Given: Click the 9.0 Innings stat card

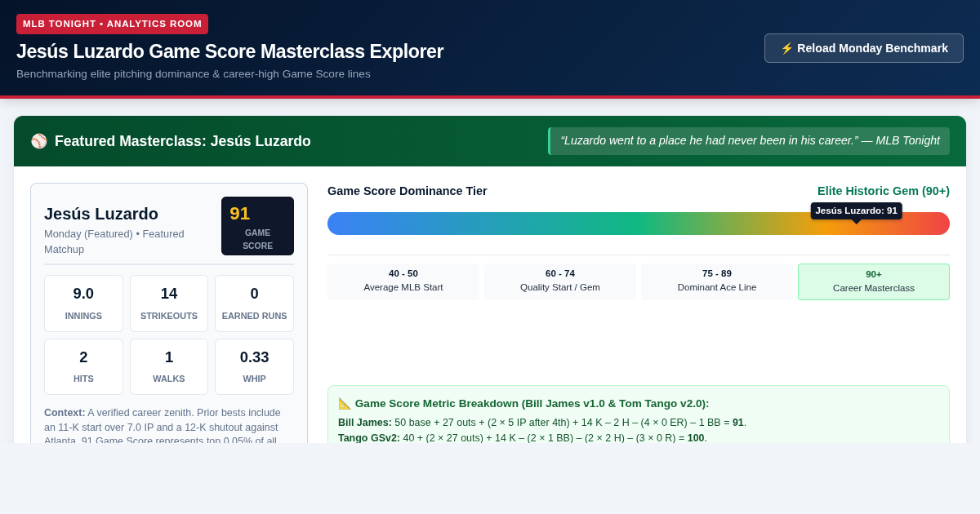Looking at the screenshot, I should 83,304.
